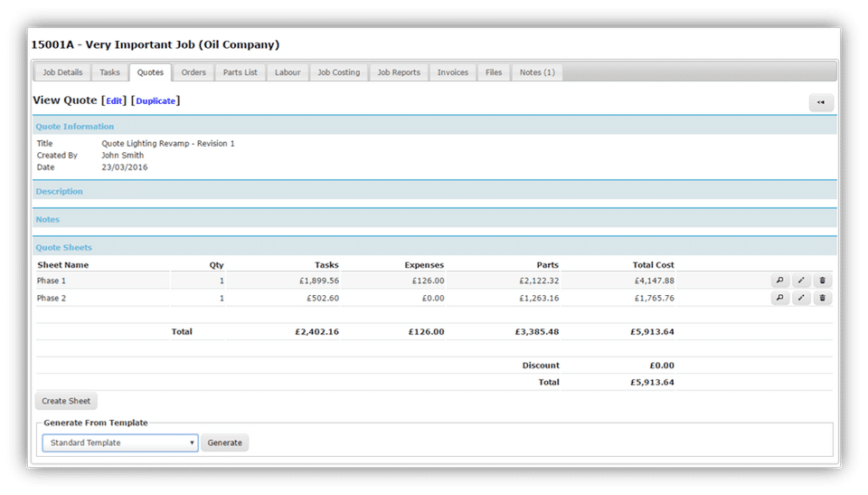Edit Phase 2 sheet using pencil icon
This screenshot has width=868, height=495.
[x=801, y=298]
